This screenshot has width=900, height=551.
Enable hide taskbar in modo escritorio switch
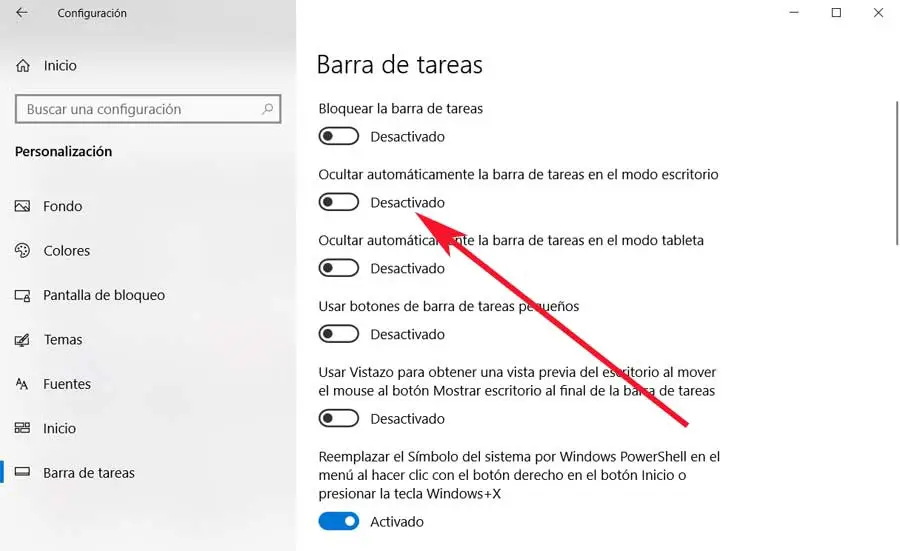coord(339,202)
